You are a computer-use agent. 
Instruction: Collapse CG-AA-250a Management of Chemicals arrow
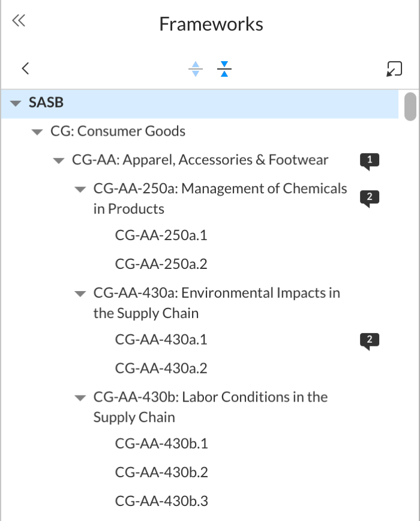tap(80, 190)
